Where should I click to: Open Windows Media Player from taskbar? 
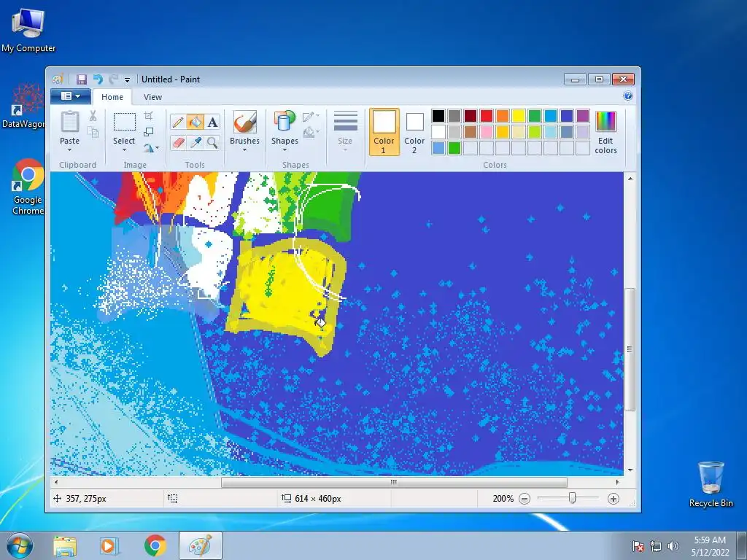point(109,545)
